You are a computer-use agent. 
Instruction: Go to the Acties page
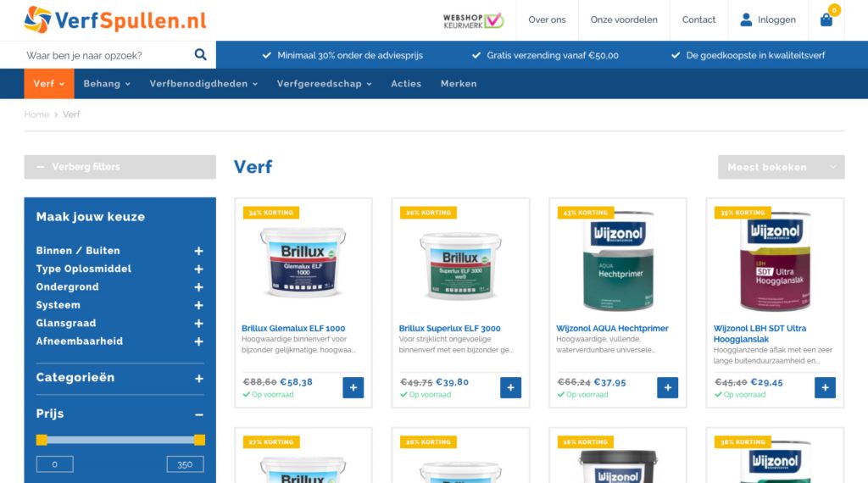406,84
